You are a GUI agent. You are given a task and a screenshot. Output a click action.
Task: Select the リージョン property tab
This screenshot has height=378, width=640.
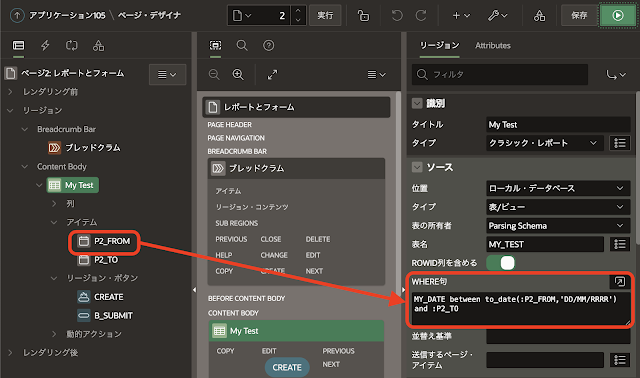coord(439,45)
